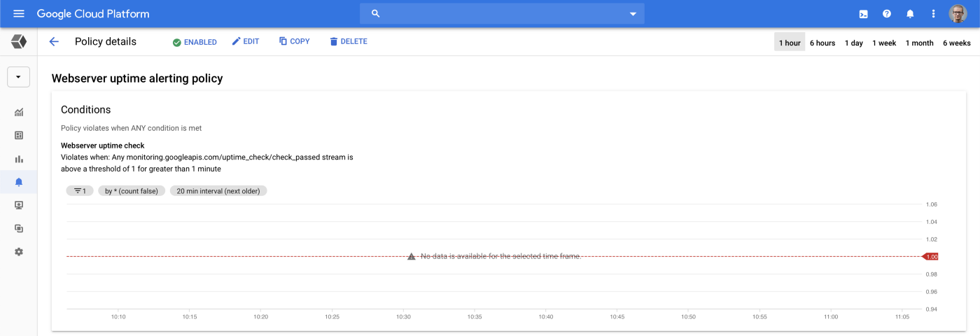Select the 6 hours time range
This screenshot has height=336, width=980.
pyautogui.click(x=822, y=43)
